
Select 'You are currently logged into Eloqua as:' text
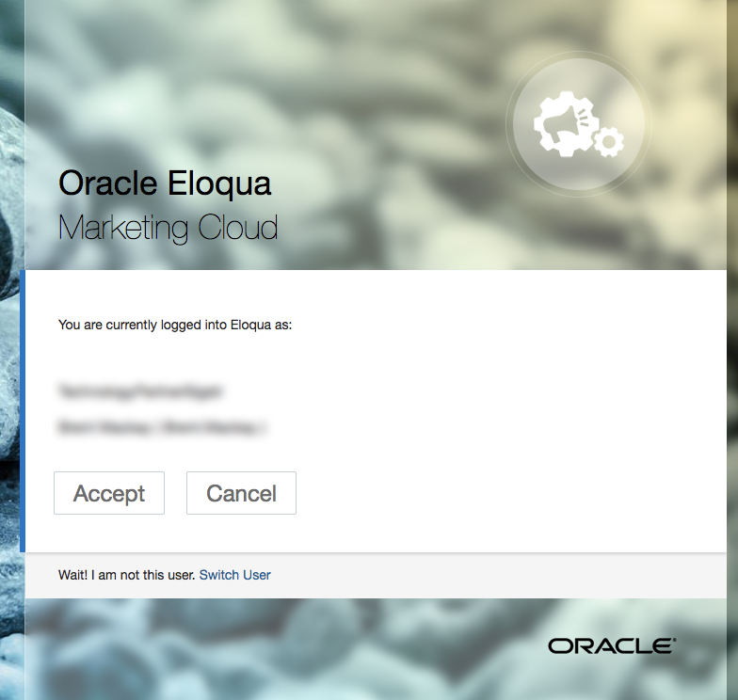(x=175, y=326)
